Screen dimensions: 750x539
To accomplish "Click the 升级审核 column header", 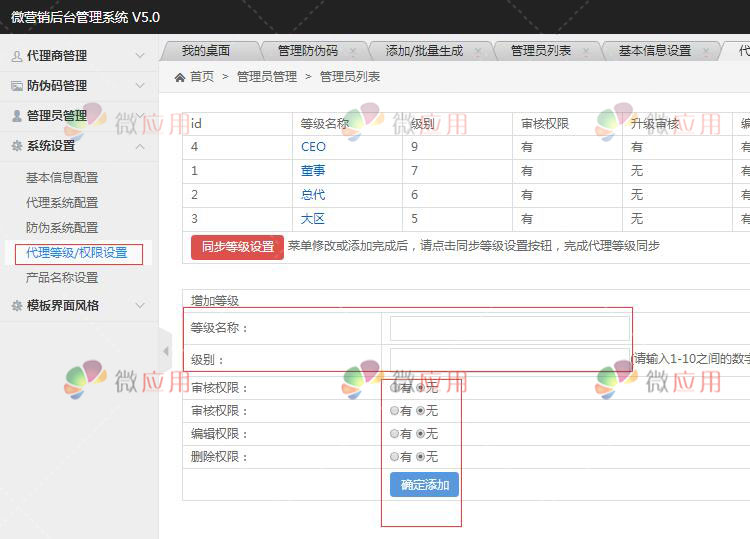I will point(655,124).
